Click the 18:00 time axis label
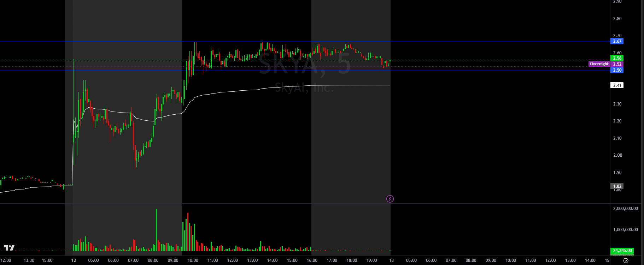Viewport: 644px width, 265px height. [x=352, y=260]
